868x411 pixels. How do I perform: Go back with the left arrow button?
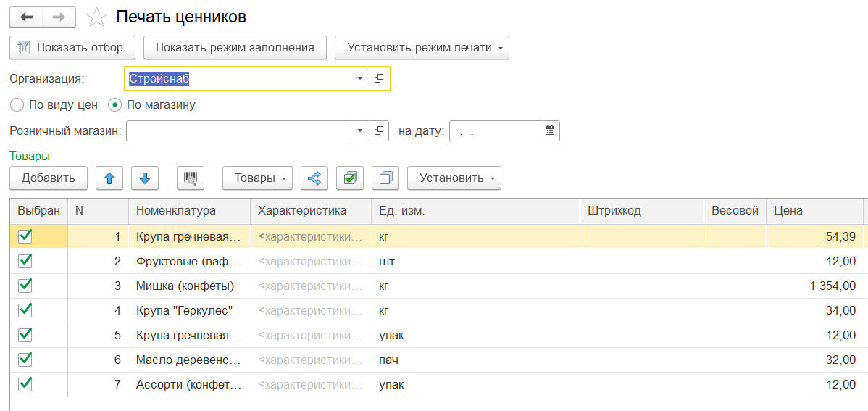26,17
